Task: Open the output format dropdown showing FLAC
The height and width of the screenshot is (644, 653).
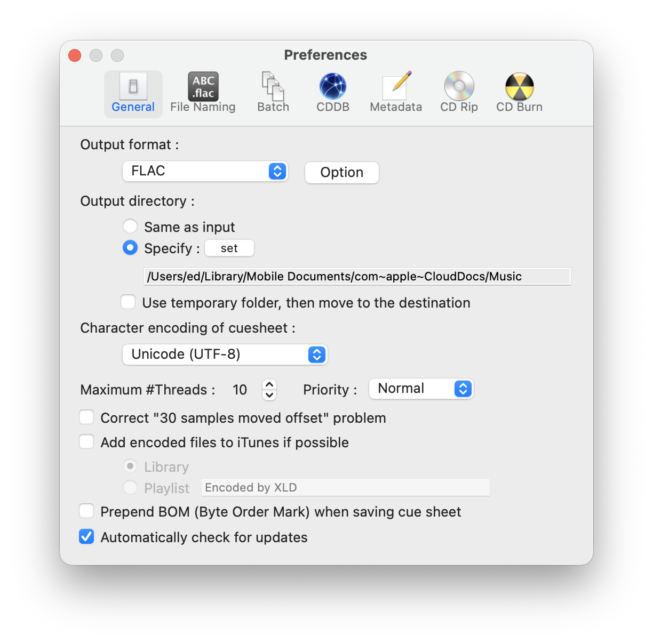Action: pyautogui.click(x=205, y=171)
